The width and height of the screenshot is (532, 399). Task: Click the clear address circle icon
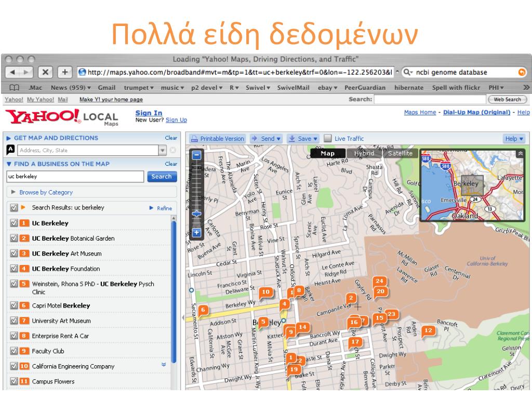pos(172,150)
